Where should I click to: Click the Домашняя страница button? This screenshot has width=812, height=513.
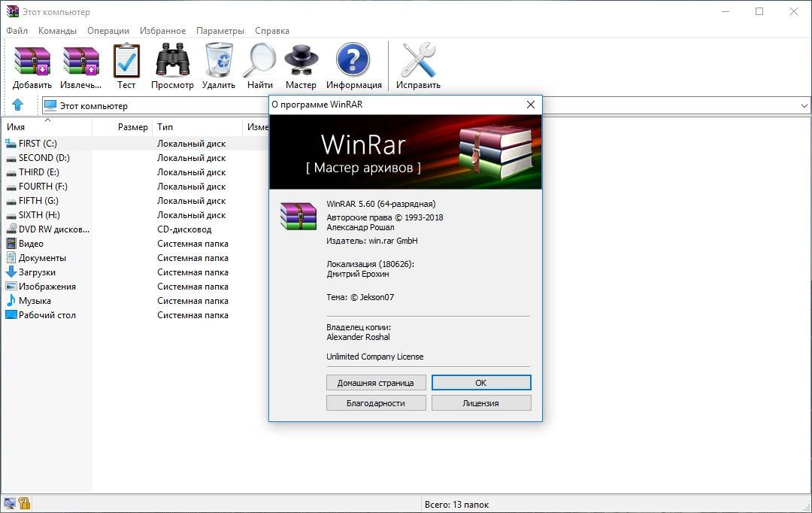[x=376, y=383]
